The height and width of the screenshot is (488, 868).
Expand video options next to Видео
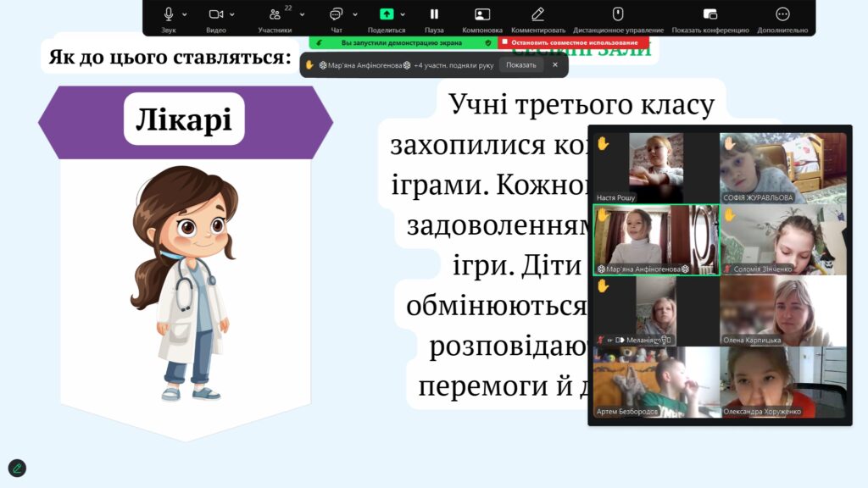tap(231, 14)
